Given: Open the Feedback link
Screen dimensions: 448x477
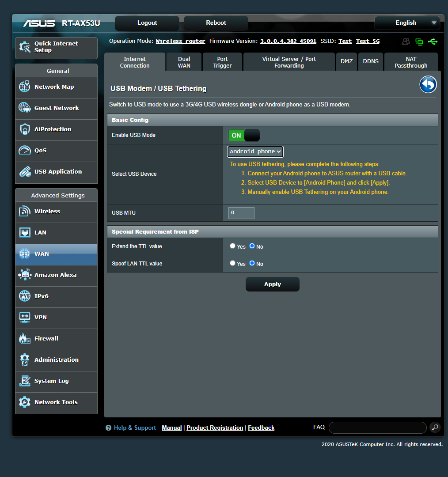Looking at the screenshot, I should click(261, 428).
